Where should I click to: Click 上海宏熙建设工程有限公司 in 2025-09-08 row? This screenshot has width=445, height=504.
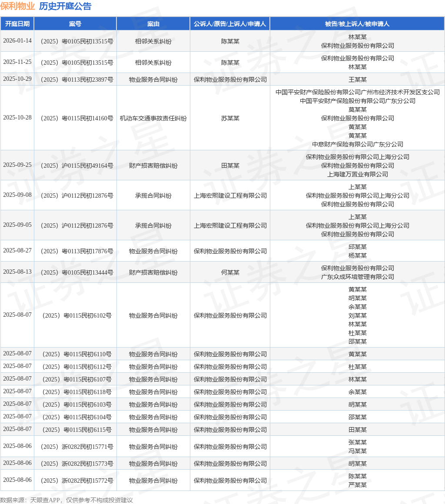click(230, 196)
